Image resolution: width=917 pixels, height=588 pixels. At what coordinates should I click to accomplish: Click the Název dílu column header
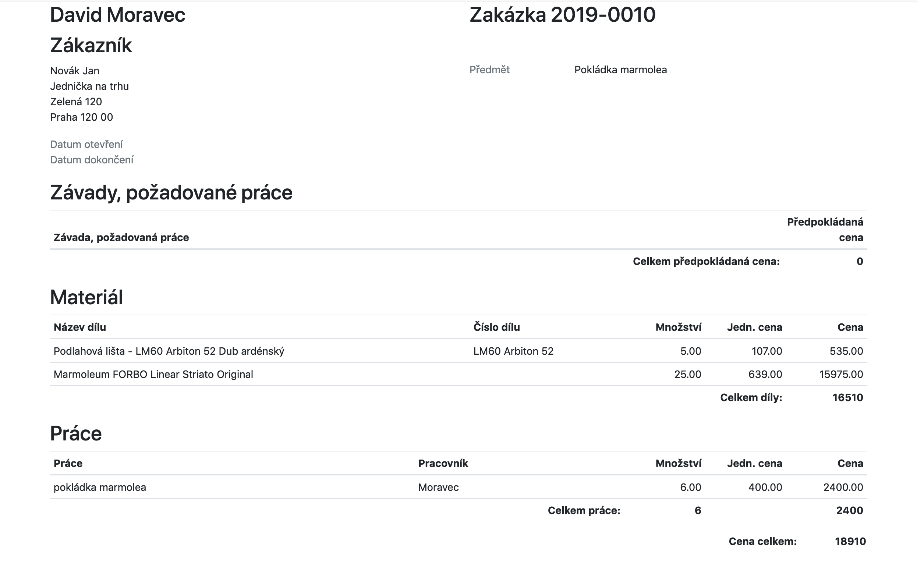coord(80,327)
